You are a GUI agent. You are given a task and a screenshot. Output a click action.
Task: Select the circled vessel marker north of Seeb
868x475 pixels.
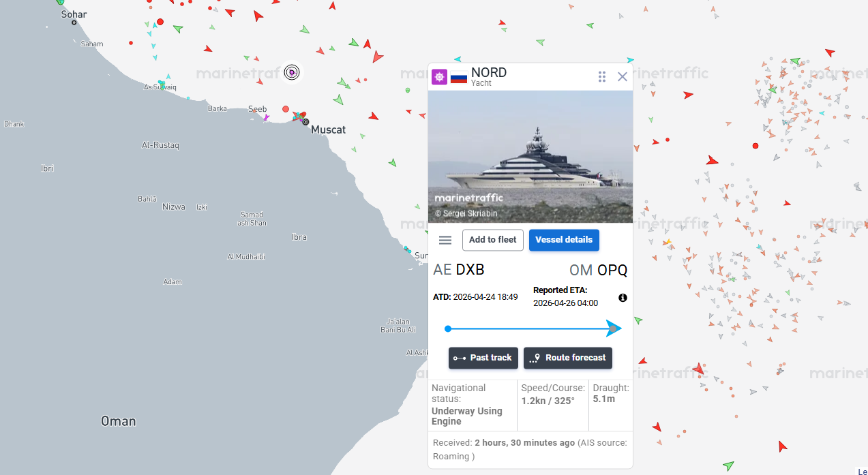[x=292, y=72]
